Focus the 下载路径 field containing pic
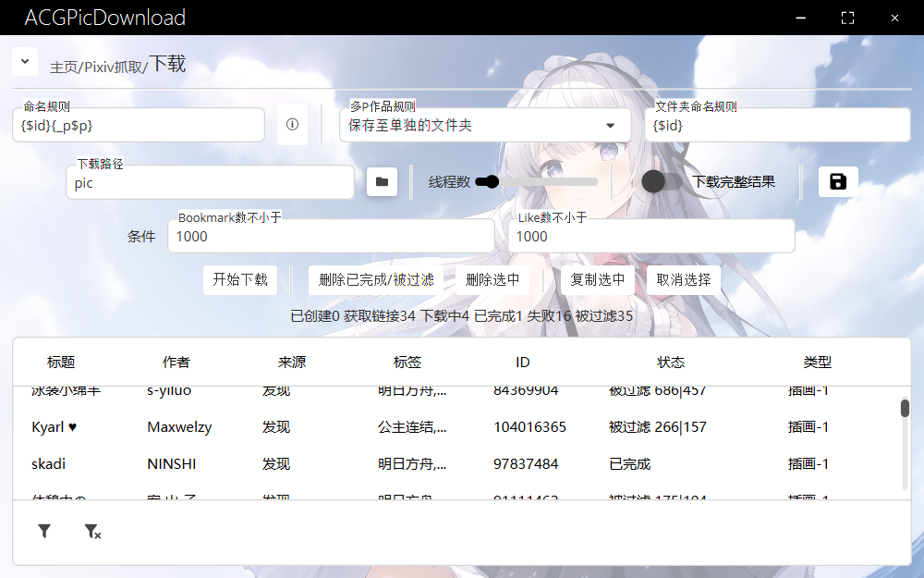 pyautogui.click(x=210, y=182)
